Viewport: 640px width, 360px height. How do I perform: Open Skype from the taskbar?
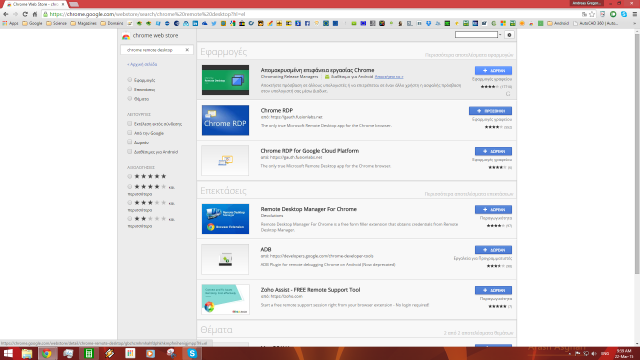[192, 353]
